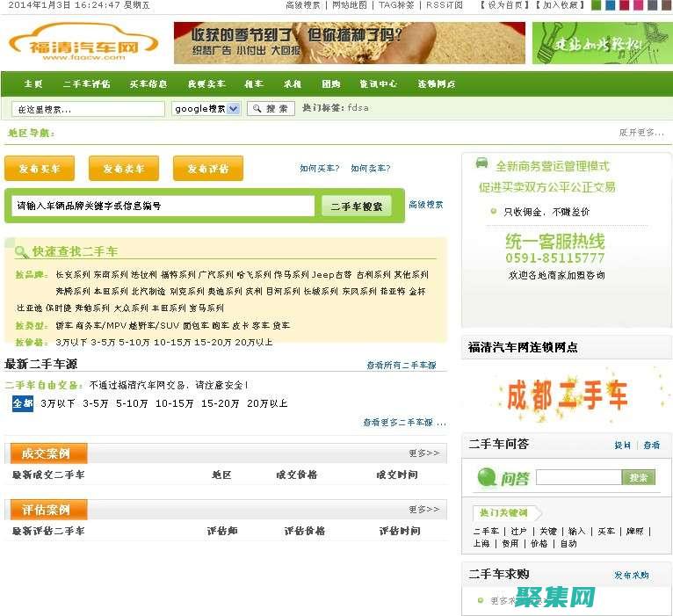Click the green 问答 speech bubble icon
Image resolution: width=673 pixels, height=616 pixels.
coord(488,477)
